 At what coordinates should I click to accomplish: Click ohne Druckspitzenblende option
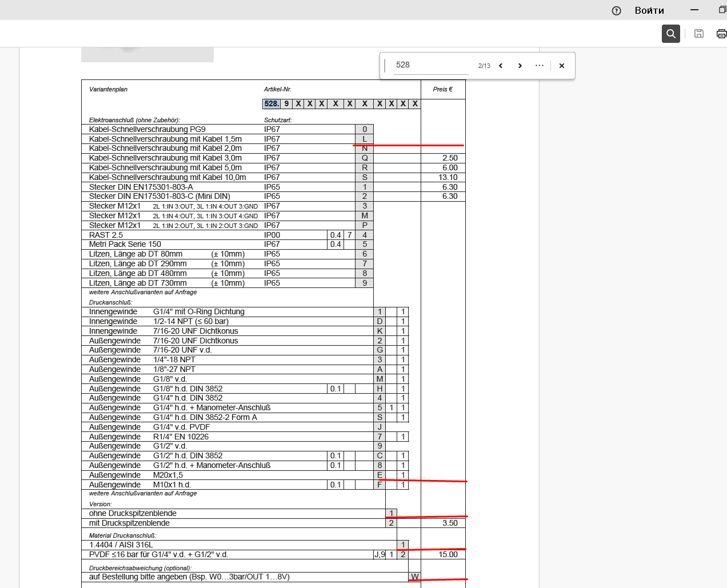click(133, 513)
